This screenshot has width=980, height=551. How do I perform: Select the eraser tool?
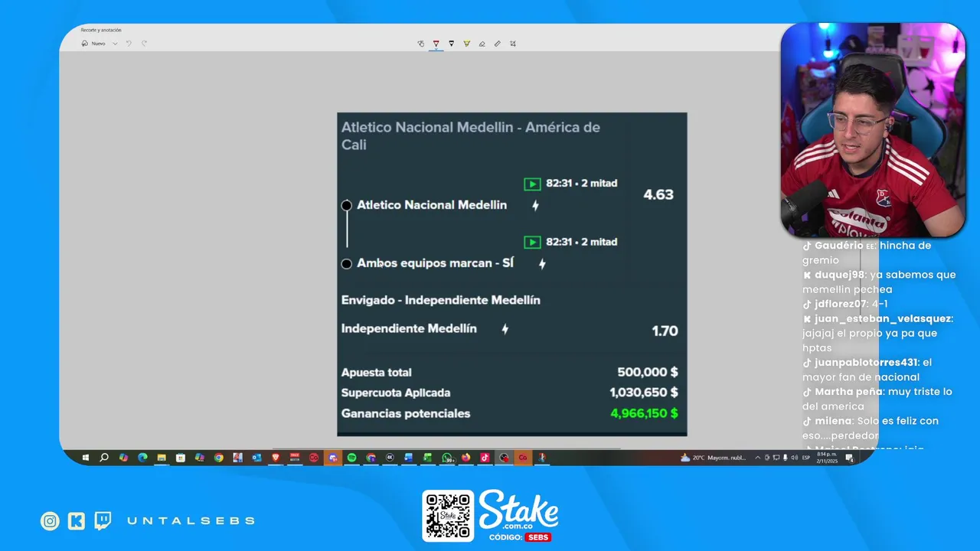click(482, 44)
